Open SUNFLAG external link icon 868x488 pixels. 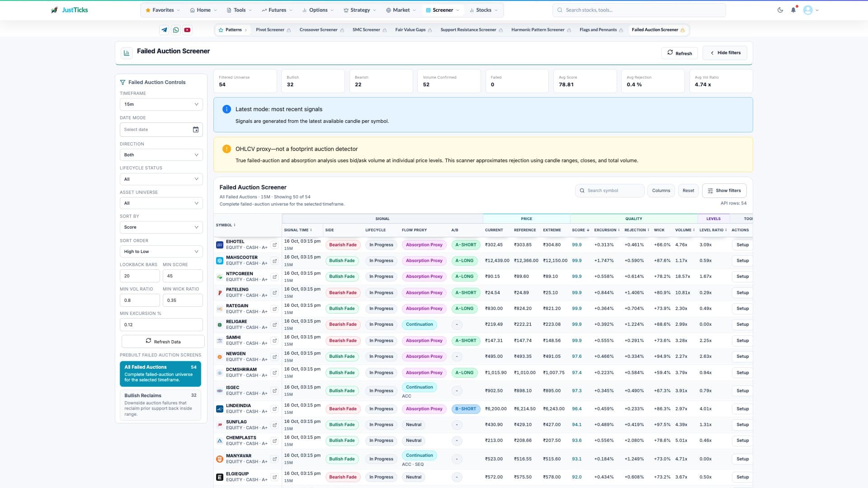[274, 425]
